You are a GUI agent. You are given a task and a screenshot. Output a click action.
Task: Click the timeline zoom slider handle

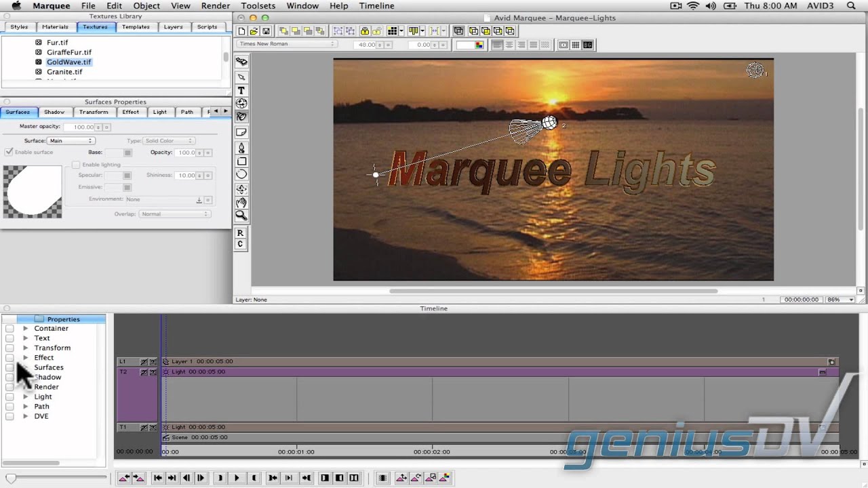pos(11,479)
